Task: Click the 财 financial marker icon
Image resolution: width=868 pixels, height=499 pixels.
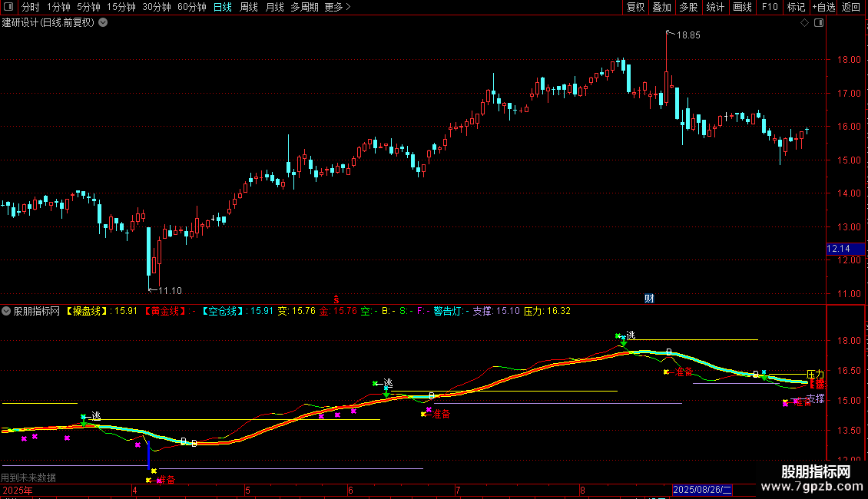Action: click(x=649, y=299)
